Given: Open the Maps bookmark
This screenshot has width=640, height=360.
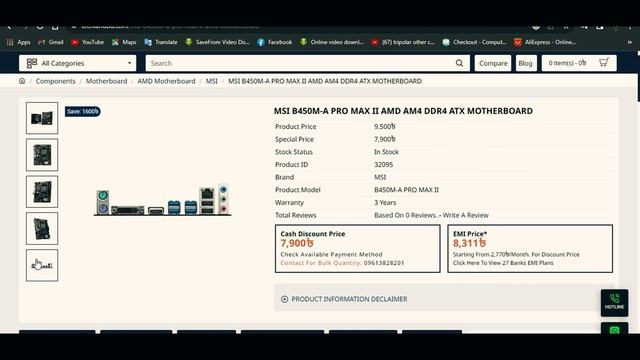Looking at the screenshot, I should pyautogui.click(x=124, y=42).
